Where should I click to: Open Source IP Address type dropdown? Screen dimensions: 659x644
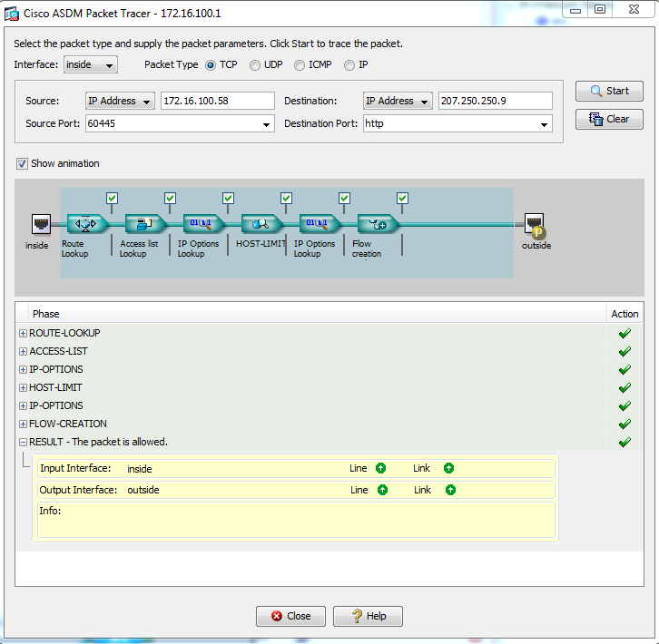pyautogui.click(x=120, y=101)
